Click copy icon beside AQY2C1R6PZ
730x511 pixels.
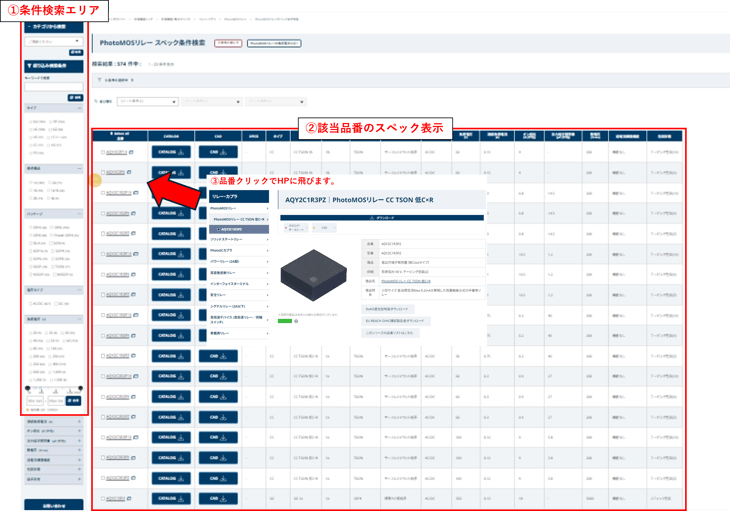[x=133, y=356]
